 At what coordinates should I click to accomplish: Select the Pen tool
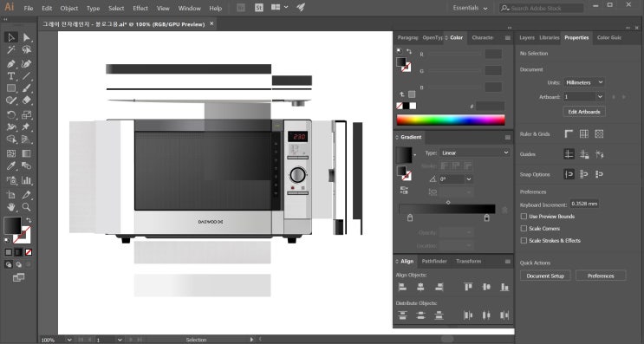click(x=11, y=63)
